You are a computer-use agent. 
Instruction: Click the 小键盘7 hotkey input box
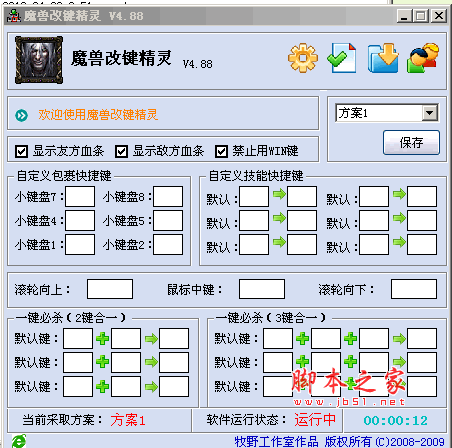click(80, 196)
